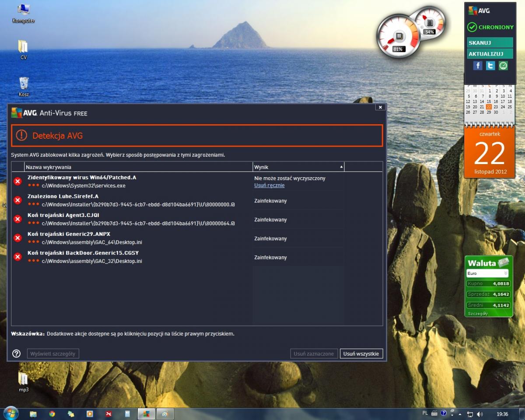The height and width of the screenshot is (420, 525).
Task: Launch Google Chrome from the taskbar
Action: [x=52, y=414]
